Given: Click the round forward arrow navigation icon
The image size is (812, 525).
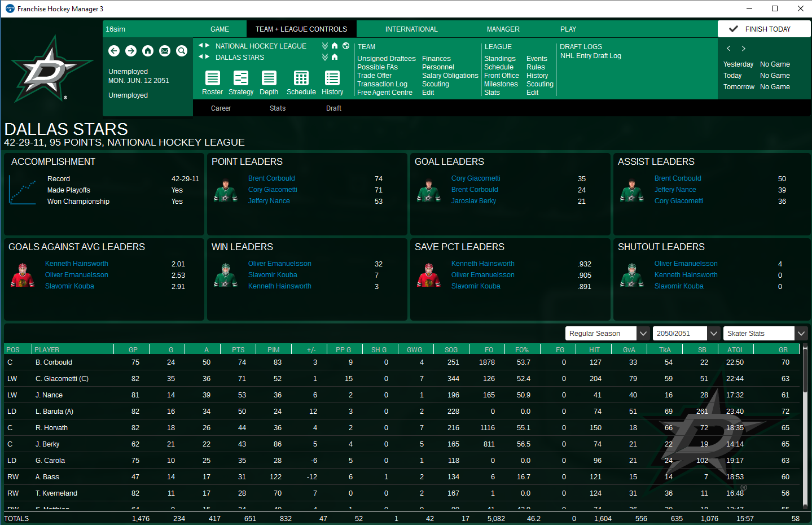Looking at the screenshot, I should pos(131,51).
